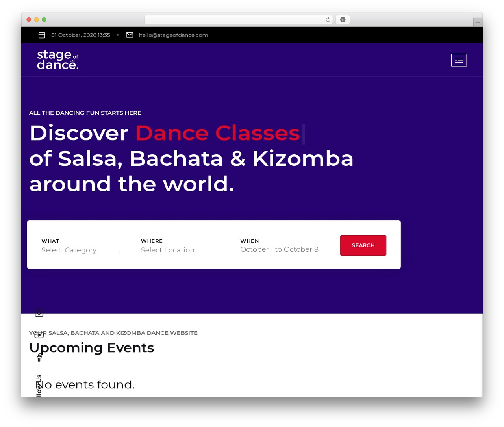
Task: Open the YouTube social icon
Action: point(39,335)
